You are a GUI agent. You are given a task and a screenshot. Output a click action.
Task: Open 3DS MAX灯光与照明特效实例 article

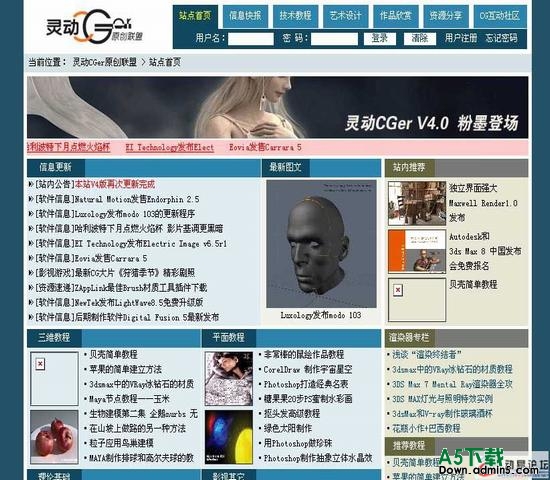click(x=442, y=399)
